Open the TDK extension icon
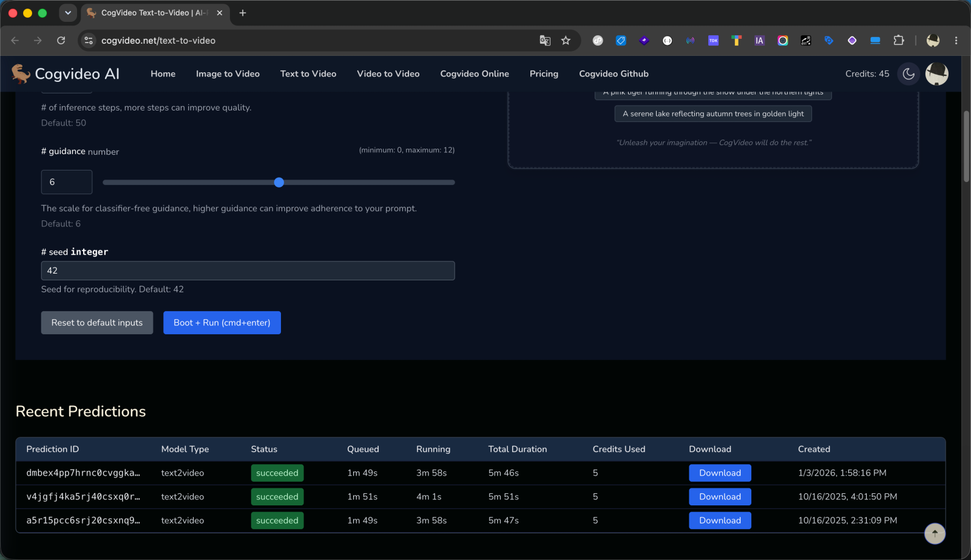 (713, 41)
